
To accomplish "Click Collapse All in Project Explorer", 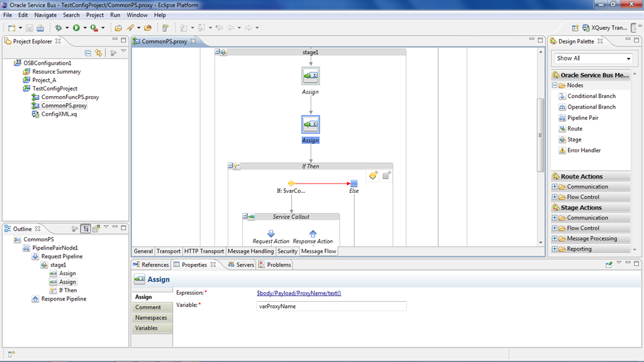I will point(88,53).
